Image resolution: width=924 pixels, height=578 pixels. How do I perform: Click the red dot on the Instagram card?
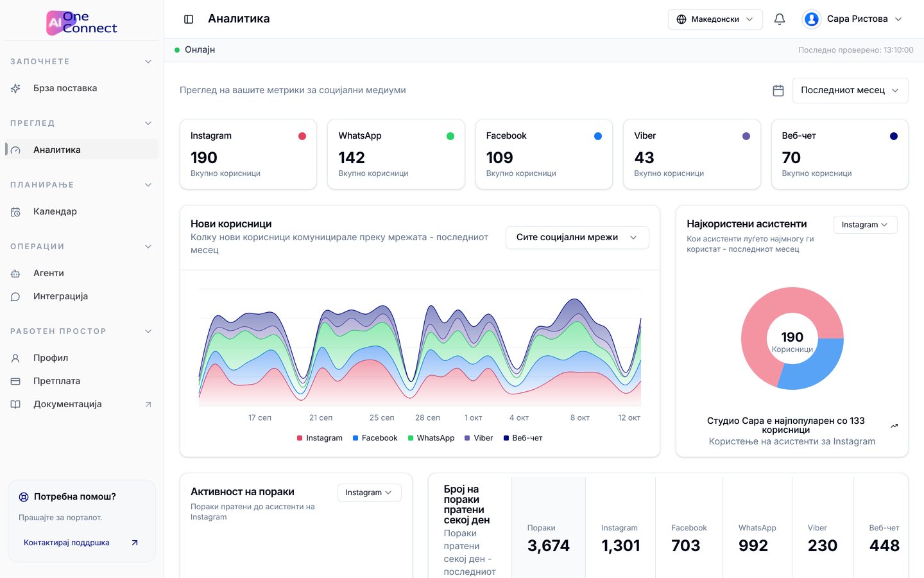click(x=302, y=136)
